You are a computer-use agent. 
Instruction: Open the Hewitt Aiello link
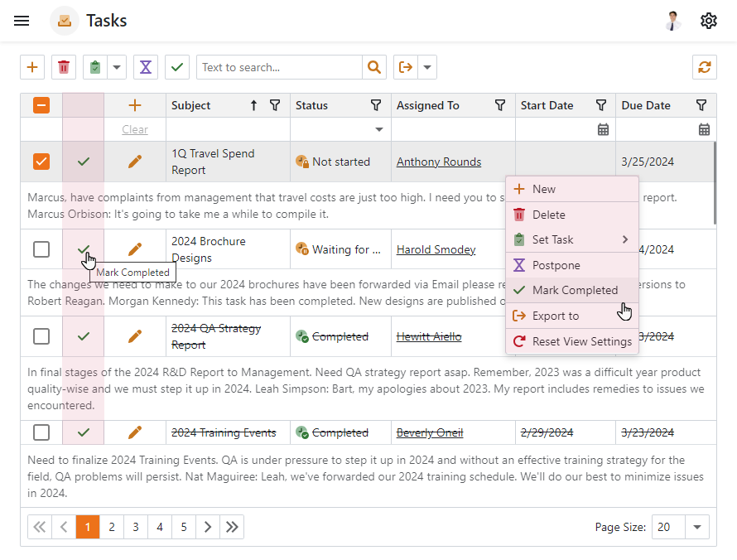(429, 336)
